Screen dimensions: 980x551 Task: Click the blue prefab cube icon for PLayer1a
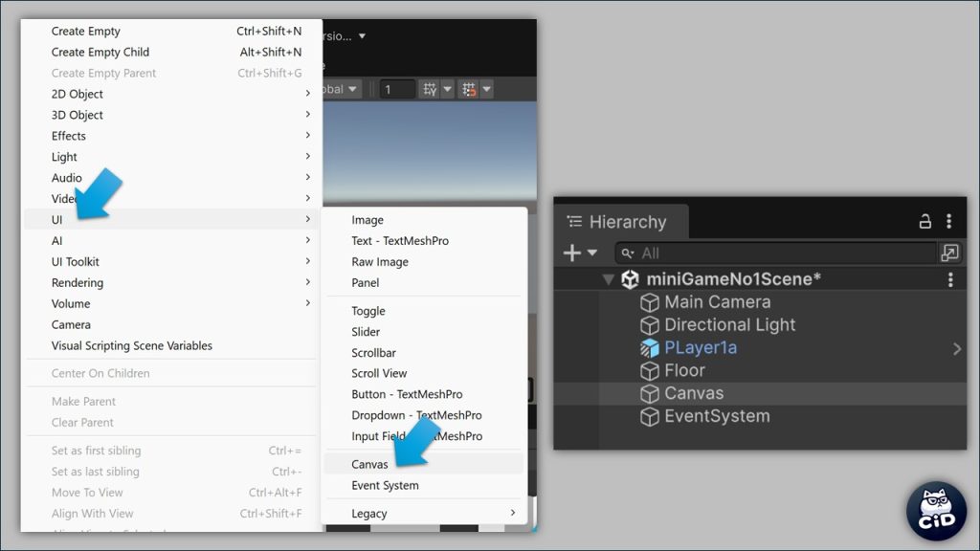[650, 348]
